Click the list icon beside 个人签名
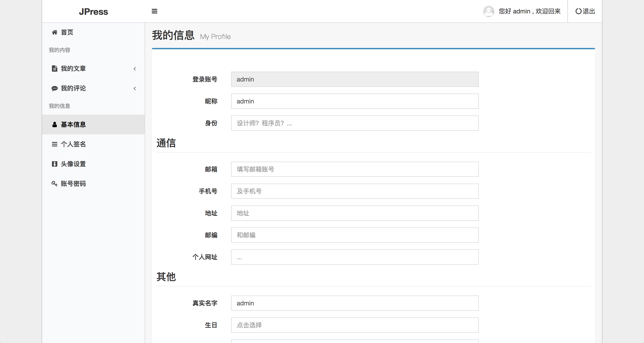The width and height of the screenshot is (644, 343). click(x=54, y=144)
